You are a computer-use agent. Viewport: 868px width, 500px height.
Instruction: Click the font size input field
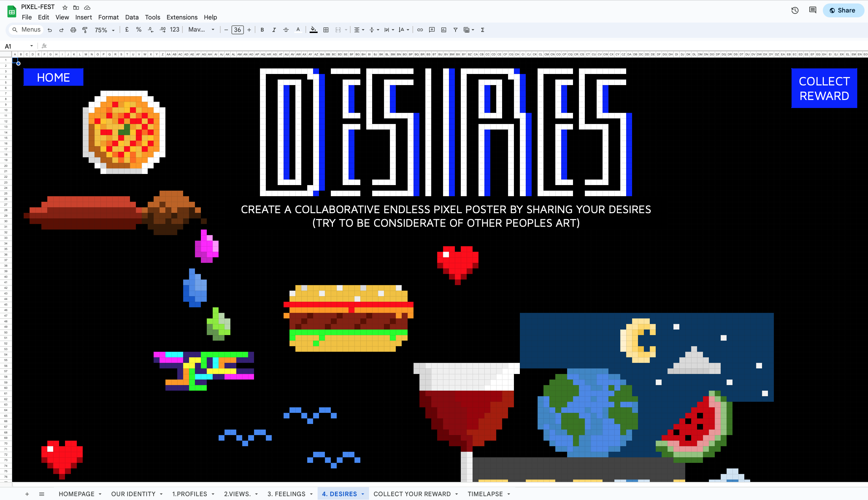[x=238, y=30]
